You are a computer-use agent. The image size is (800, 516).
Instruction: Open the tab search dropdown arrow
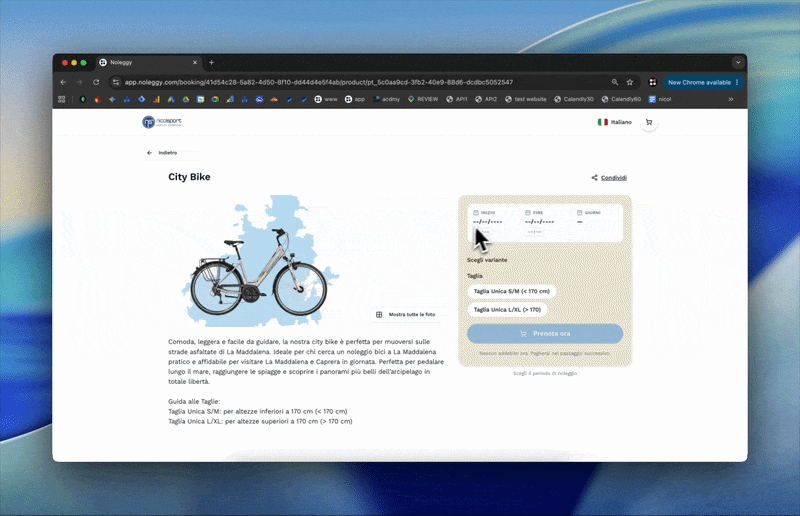point(738,62)
